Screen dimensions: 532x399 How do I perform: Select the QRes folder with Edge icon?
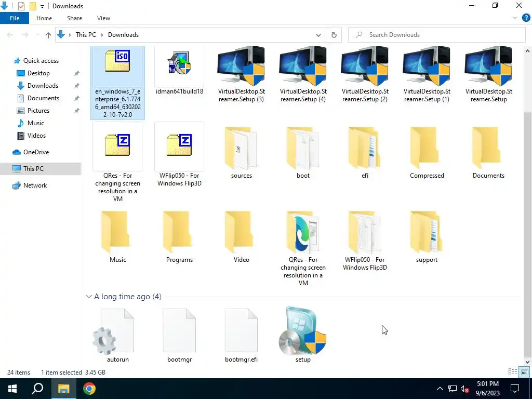tap(303, 248)
